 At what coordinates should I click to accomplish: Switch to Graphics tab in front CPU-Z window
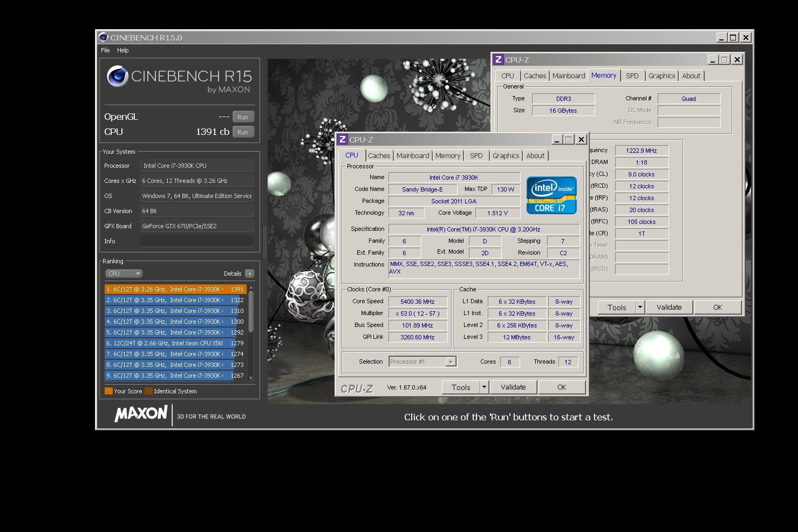coord(506,155)
